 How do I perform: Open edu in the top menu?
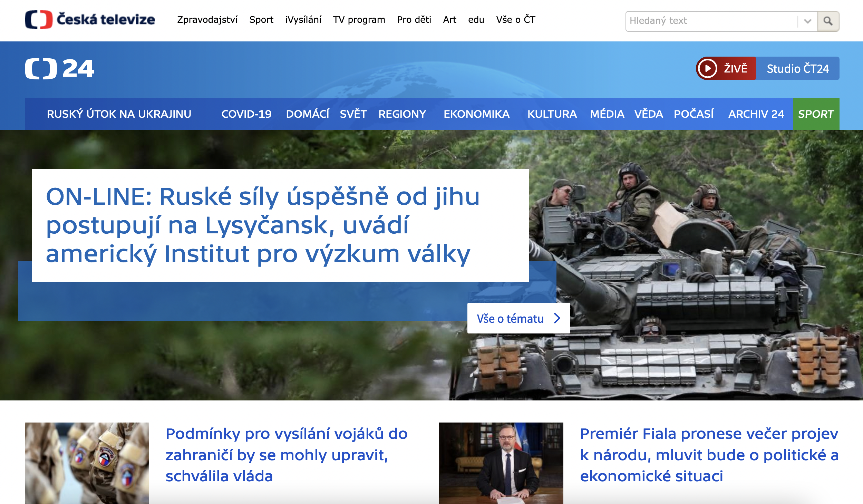(x=476, y=20)
